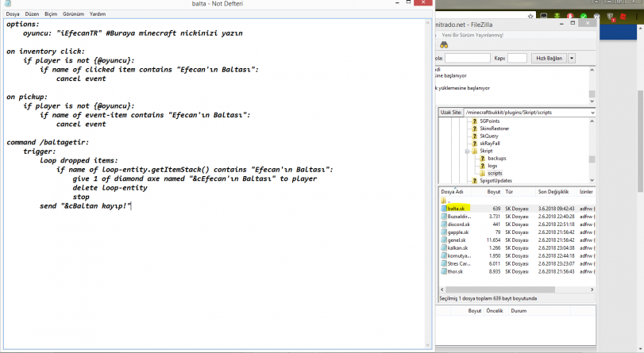
Task: Click the 3.6.2018 09:42:43 date of balta.sk
Action: (x=556, y=209)
